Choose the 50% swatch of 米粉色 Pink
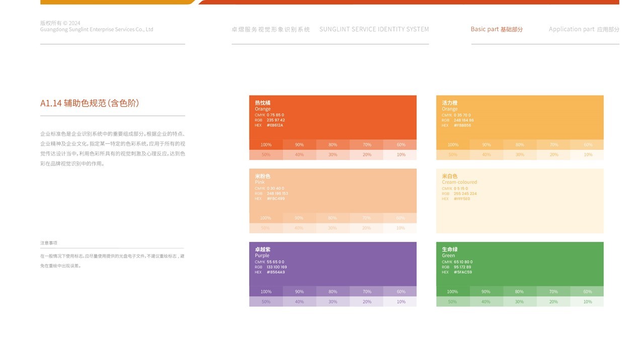 tap(266, 228)
